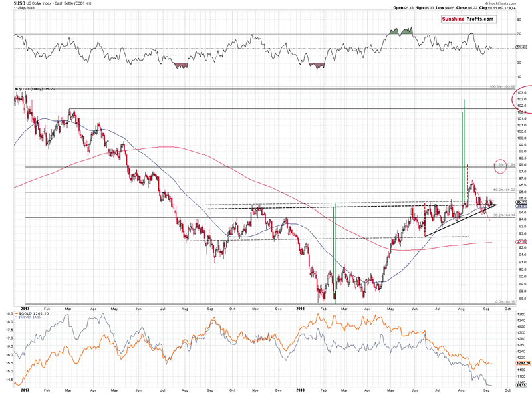Click the 38.2% Fibonacci retracement label
Image resolution: width=532 pixels, height=393 pixels.
tap(502, 215)
